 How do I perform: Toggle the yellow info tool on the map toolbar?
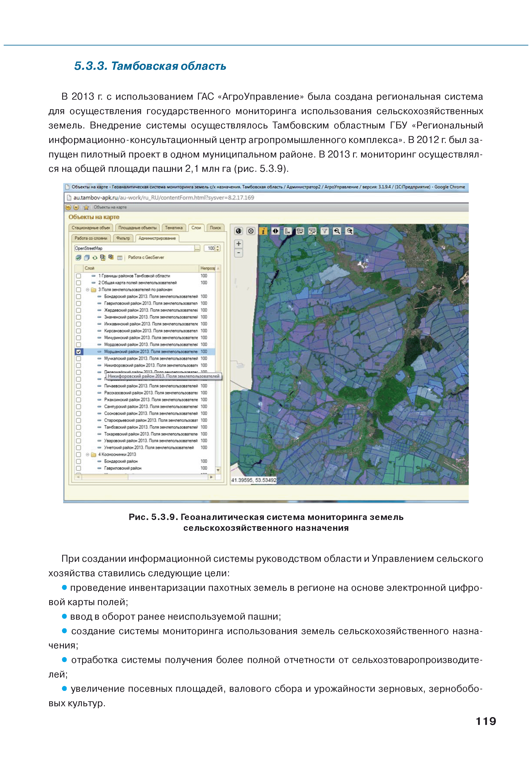(x=263, y=231)
